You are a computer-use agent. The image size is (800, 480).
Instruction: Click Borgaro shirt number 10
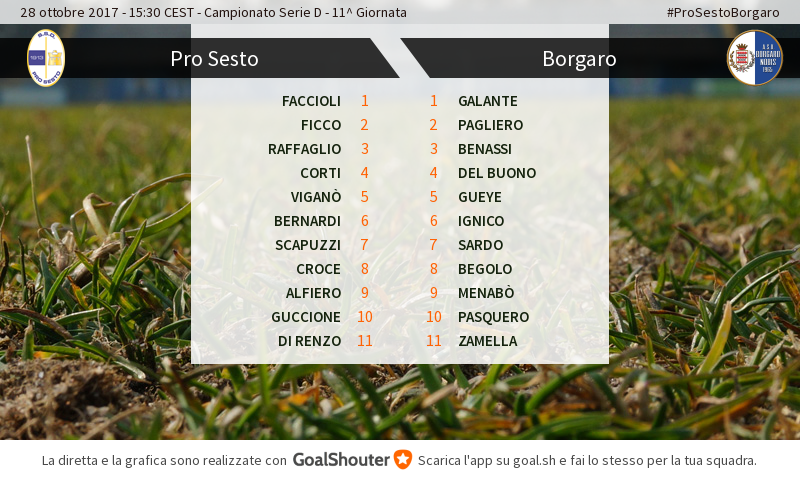pos(434,317)
